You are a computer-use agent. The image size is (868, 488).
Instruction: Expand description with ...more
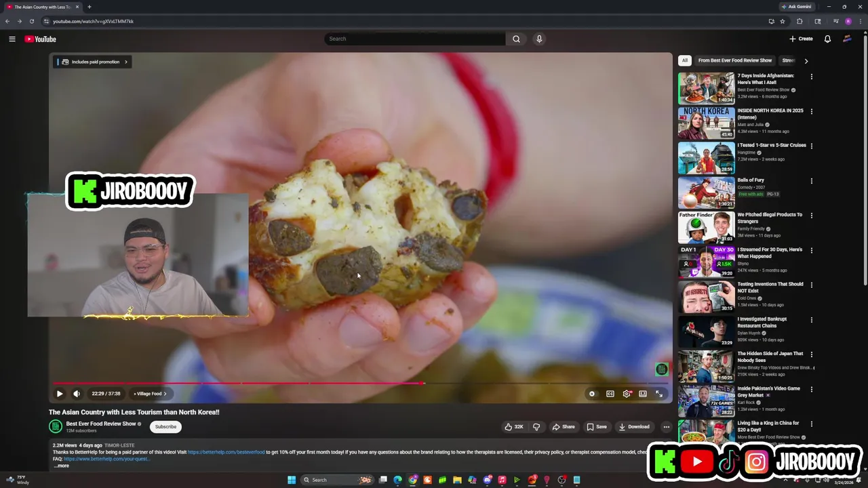click(x=62, y=466)
